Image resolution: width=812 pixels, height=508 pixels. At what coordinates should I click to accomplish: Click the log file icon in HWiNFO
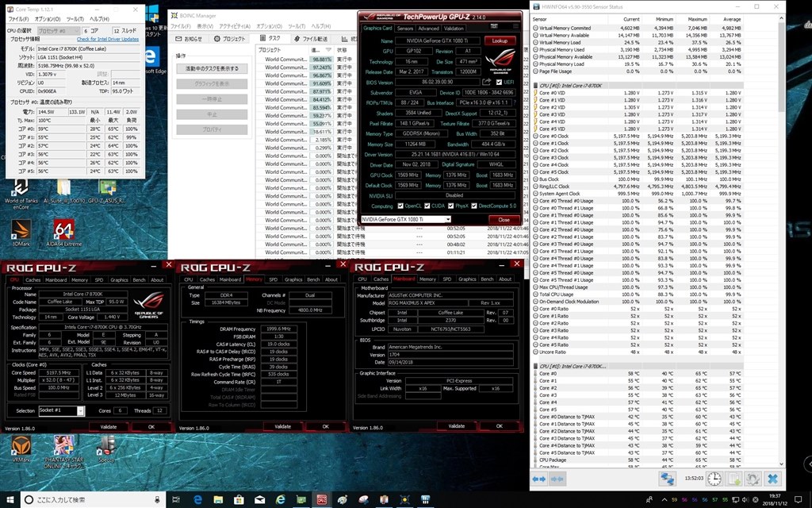tap(734, 479)
